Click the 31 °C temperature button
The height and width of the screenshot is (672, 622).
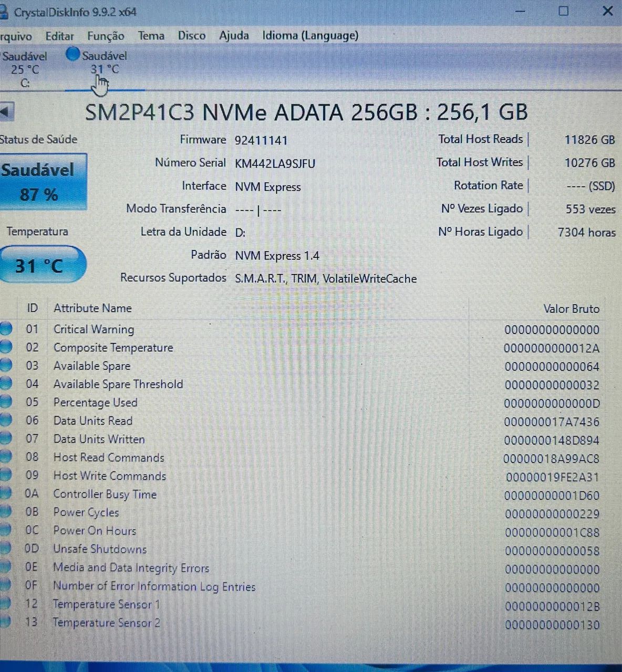pyautogui.click(x=42, y=265)
